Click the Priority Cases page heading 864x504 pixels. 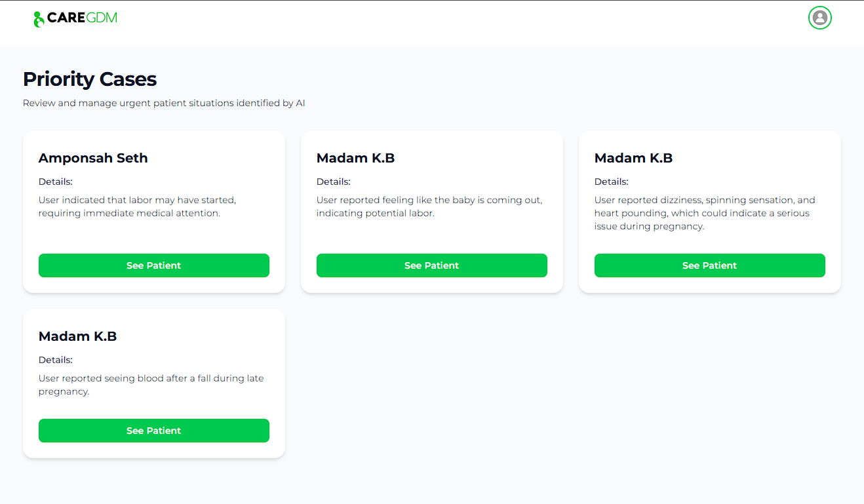[90, 79]
